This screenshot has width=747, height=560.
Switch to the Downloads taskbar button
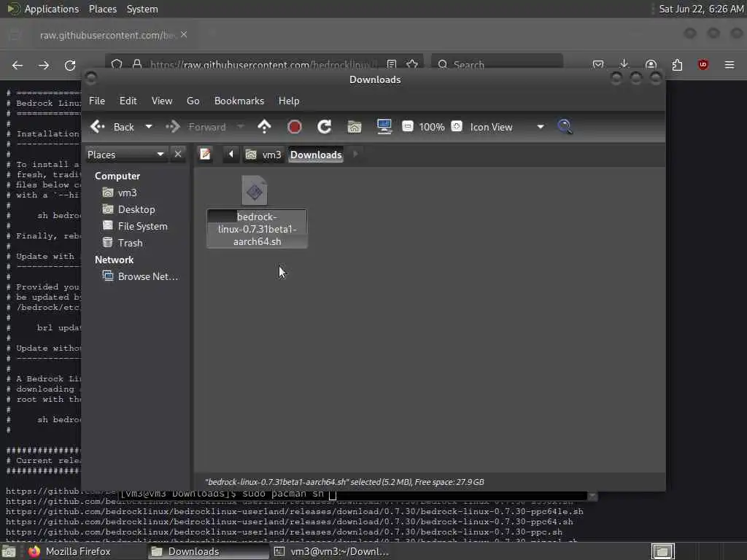tap(207, 551)
